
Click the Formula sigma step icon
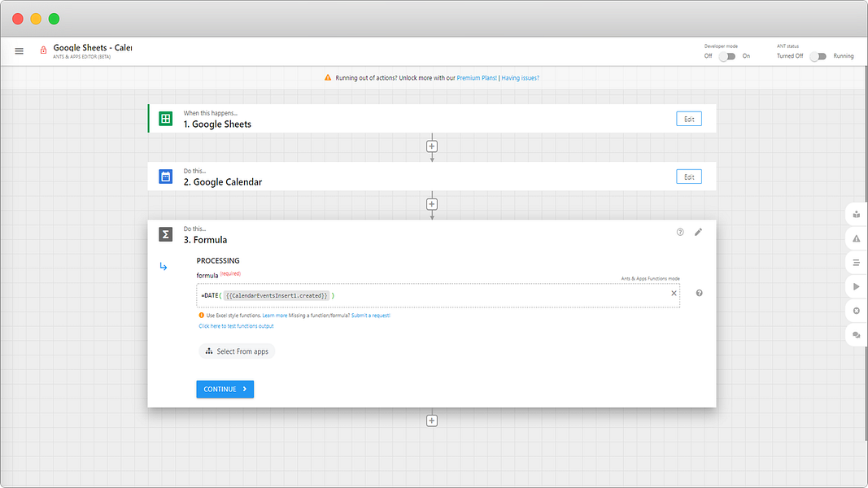[165, 234]
